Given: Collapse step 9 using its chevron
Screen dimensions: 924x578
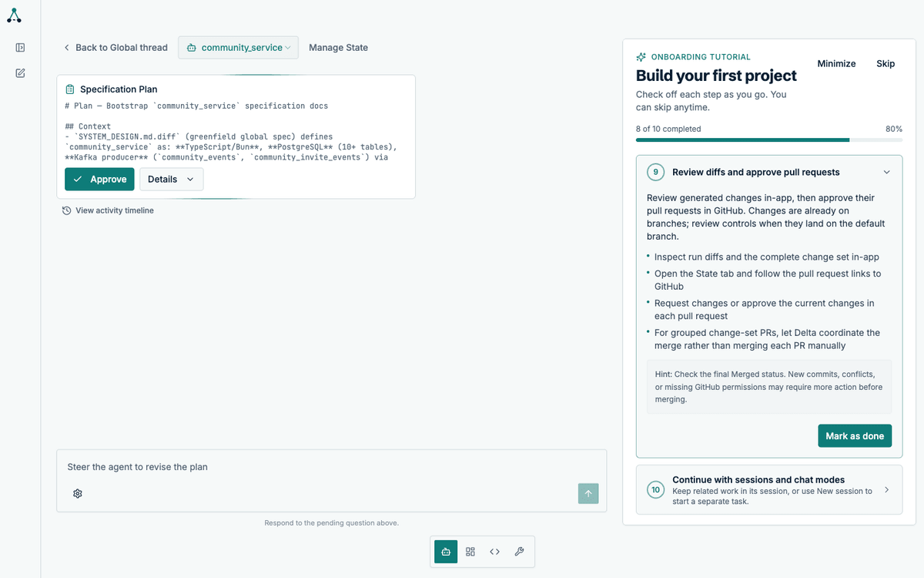Looking at the screenshot, I should click(x=886, y=172).
